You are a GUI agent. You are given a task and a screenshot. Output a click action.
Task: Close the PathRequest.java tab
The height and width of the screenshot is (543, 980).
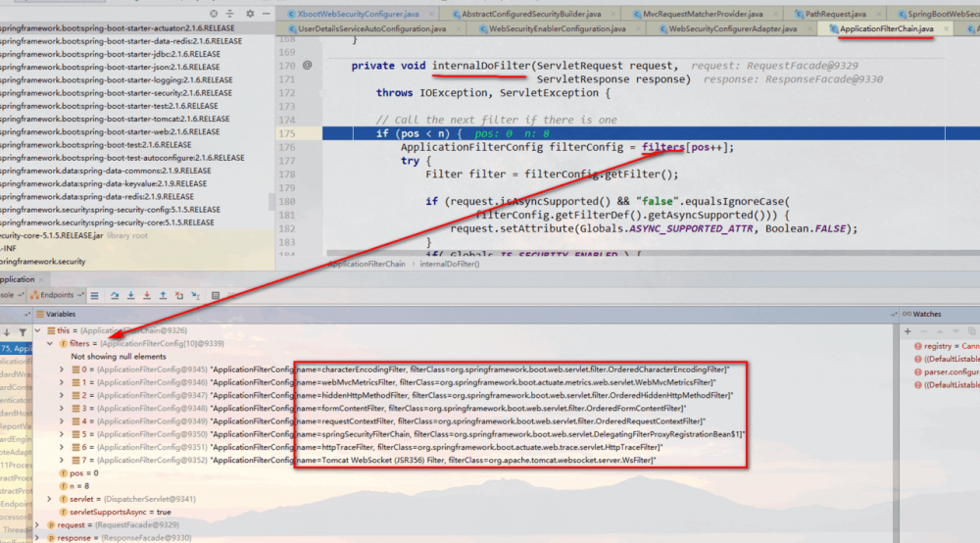click(x=879, y=14)
